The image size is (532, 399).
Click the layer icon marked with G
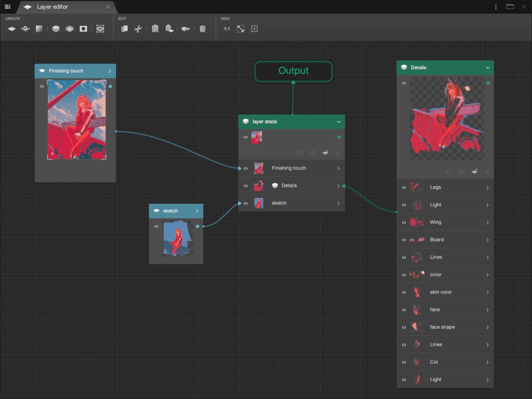click(25, 29)
